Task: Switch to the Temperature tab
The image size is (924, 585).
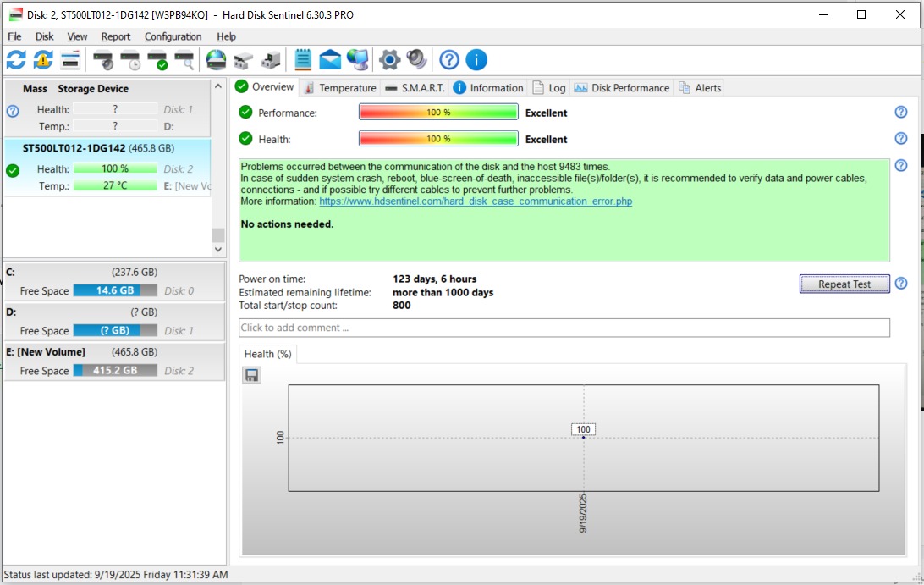Action: [340, 88]
